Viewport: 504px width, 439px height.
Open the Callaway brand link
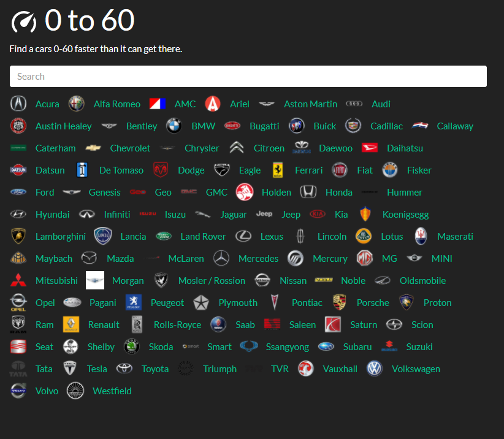coord(455,126)
